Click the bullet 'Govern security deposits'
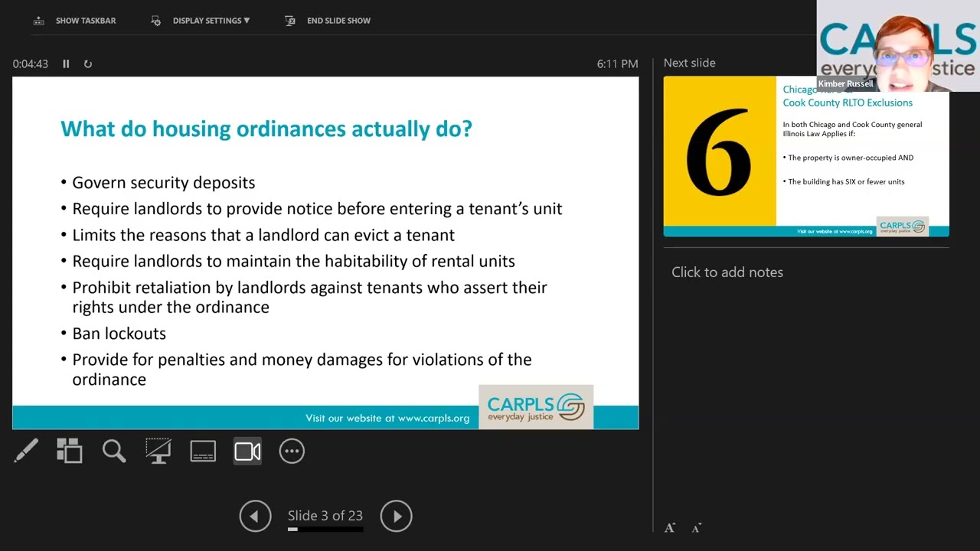The width and height of the screenshot is (980, 551). 164,182
